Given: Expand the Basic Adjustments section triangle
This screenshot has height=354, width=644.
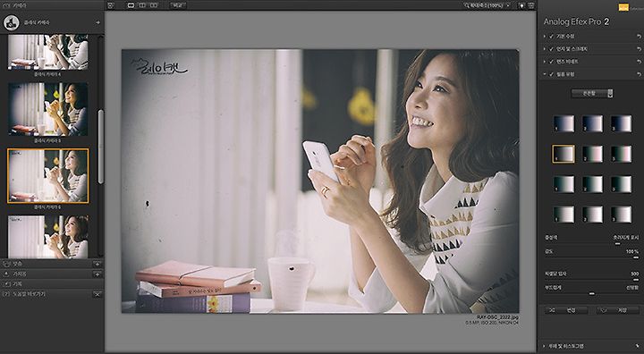Looking at the screenshot, I should (545, 36).
